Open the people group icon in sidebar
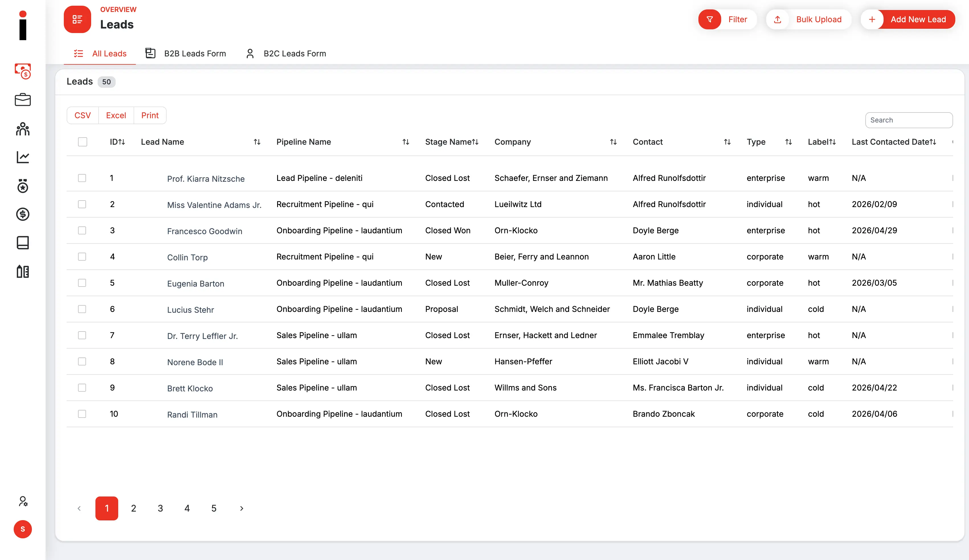This screenshot has height=560, width=969. (23, 129)
